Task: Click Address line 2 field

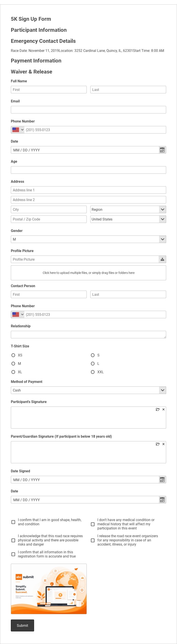Action: pos(88,200)
